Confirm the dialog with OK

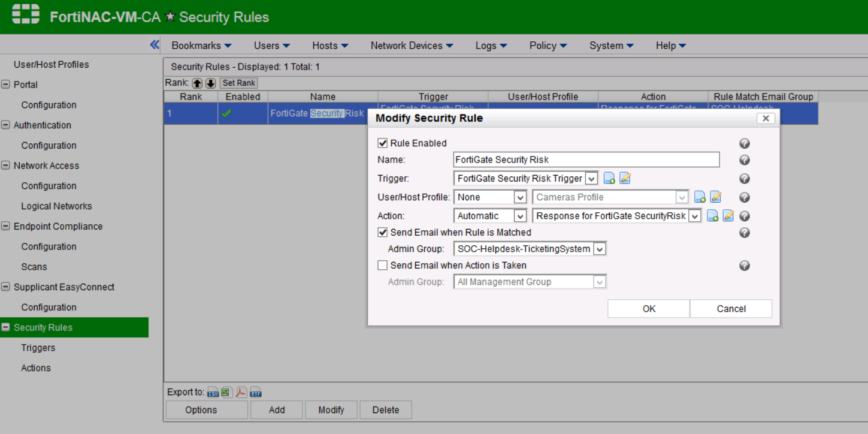coord(649,309)
